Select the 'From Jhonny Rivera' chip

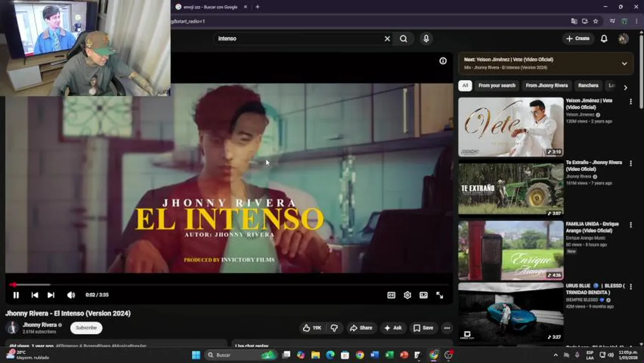[x=547, y=86]
